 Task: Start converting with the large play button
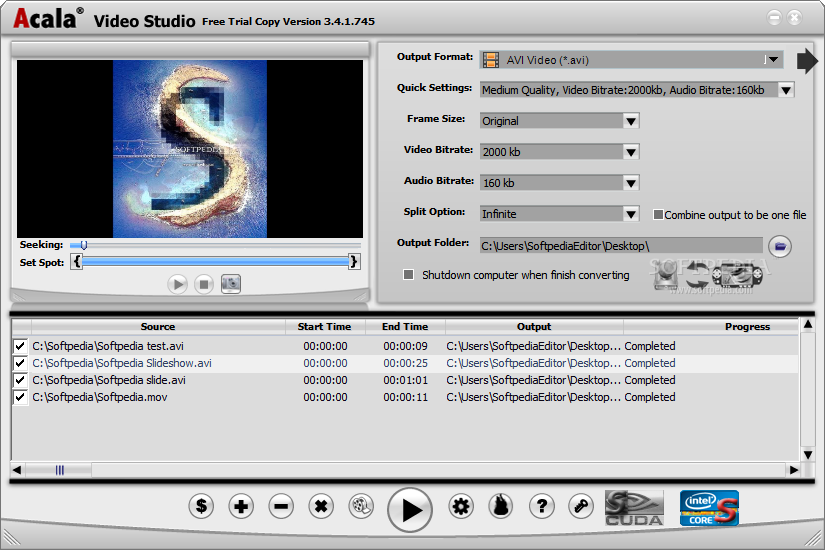410,509
